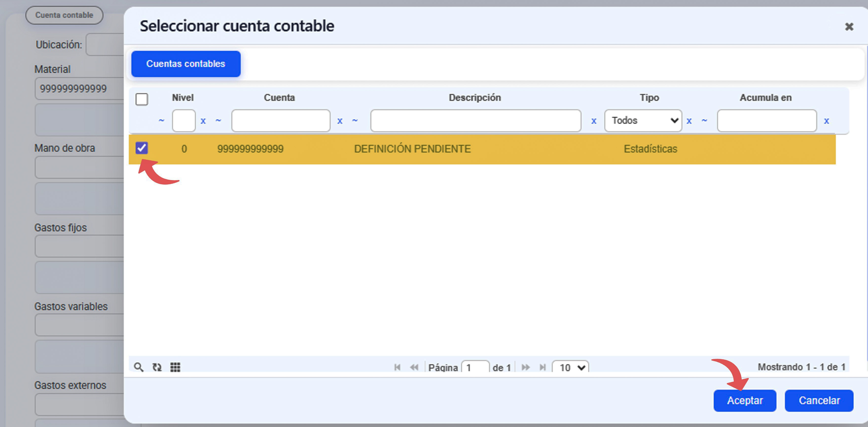Click the refresh grid icon

(157, 367)
